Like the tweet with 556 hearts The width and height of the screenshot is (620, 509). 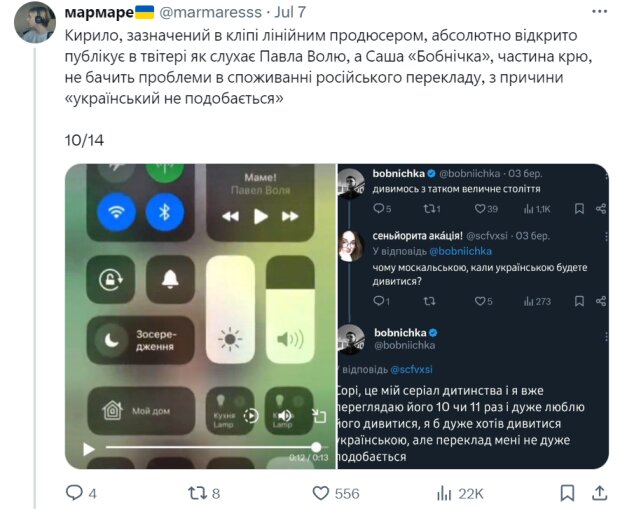(321, 493)
